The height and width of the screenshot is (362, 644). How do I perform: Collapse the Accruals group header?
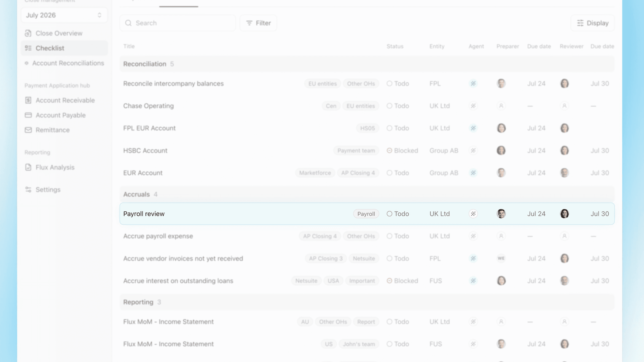(367, 194)
